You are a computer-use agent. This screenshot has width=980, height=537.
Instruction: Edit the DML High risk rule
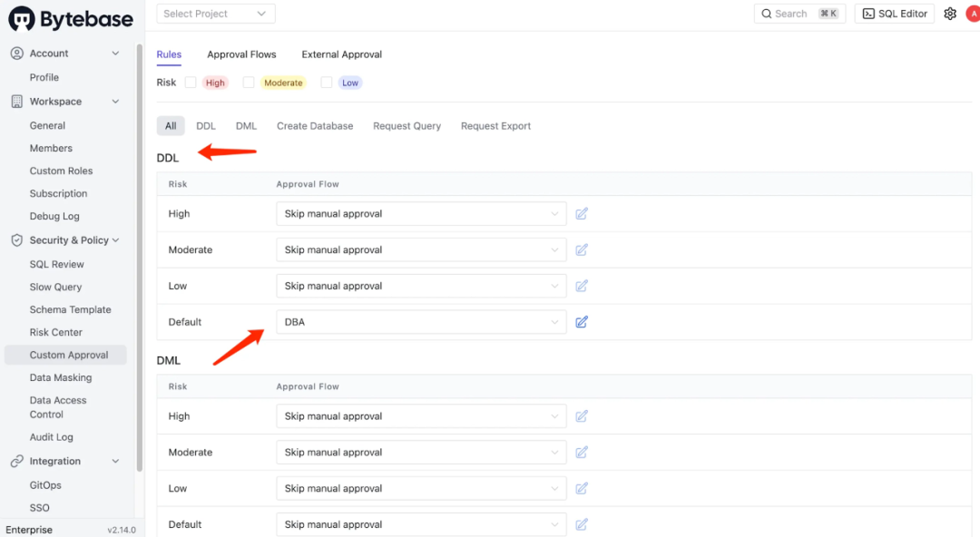click(x=582, y=416)
